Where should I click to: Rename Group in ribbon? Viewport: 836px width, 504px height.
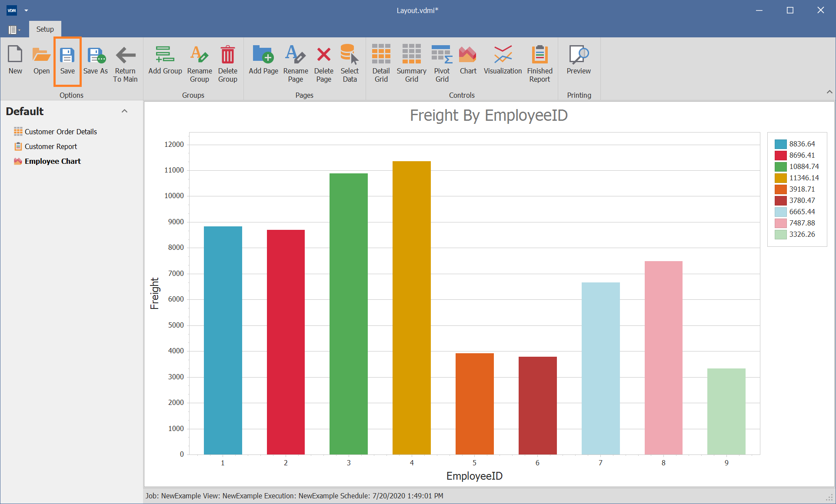(200, 64)
